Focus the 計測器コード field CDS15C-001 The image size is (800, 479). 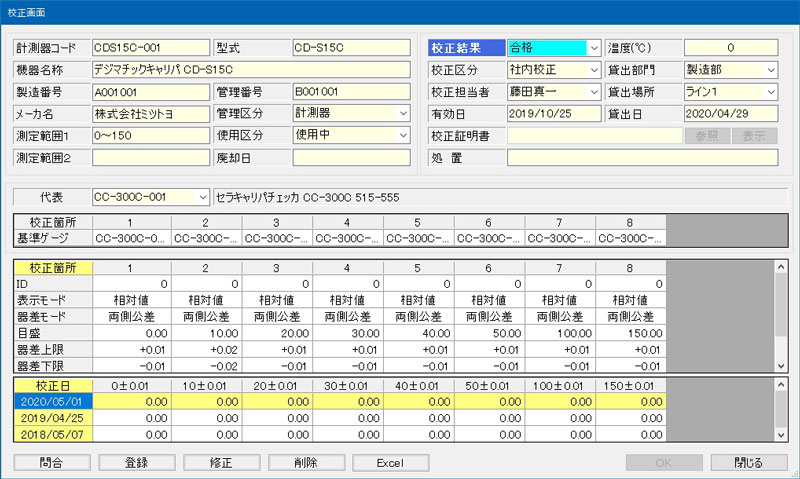point(151,48)
